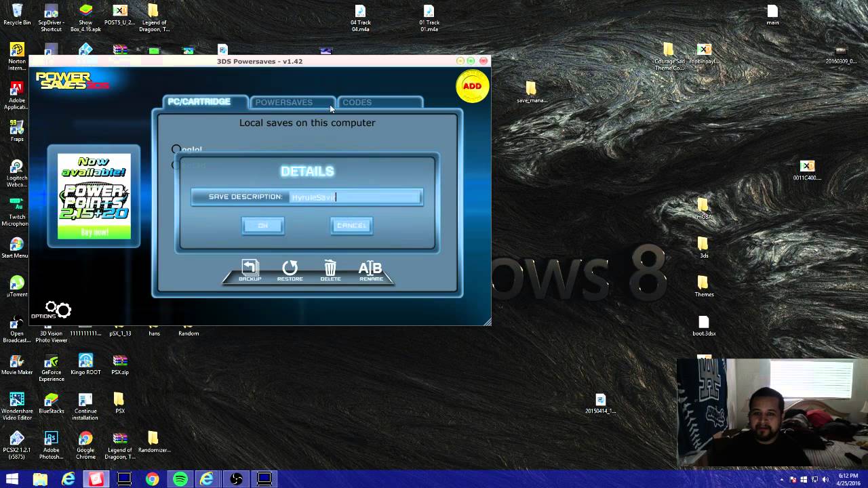Click Windows Start button on taskbar

12,479
